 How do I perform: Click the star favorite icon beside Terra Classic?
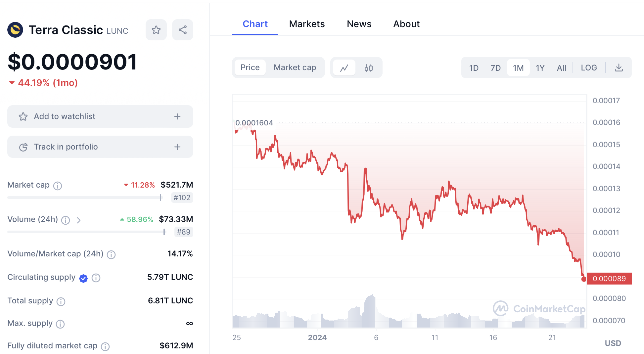(156, 30)
